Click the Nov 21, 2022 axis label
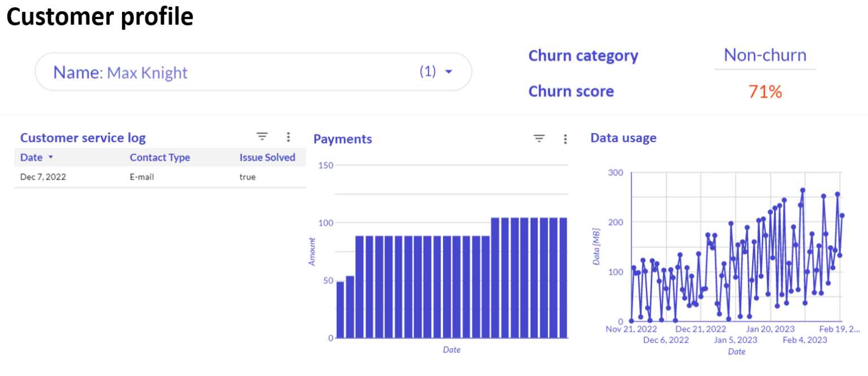Viewport: 868px width, 376px height. coord(633,329)
